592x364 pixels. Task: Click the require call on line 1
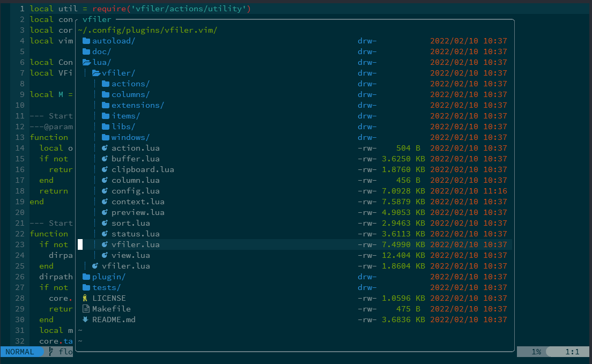[x=172, y=9]
